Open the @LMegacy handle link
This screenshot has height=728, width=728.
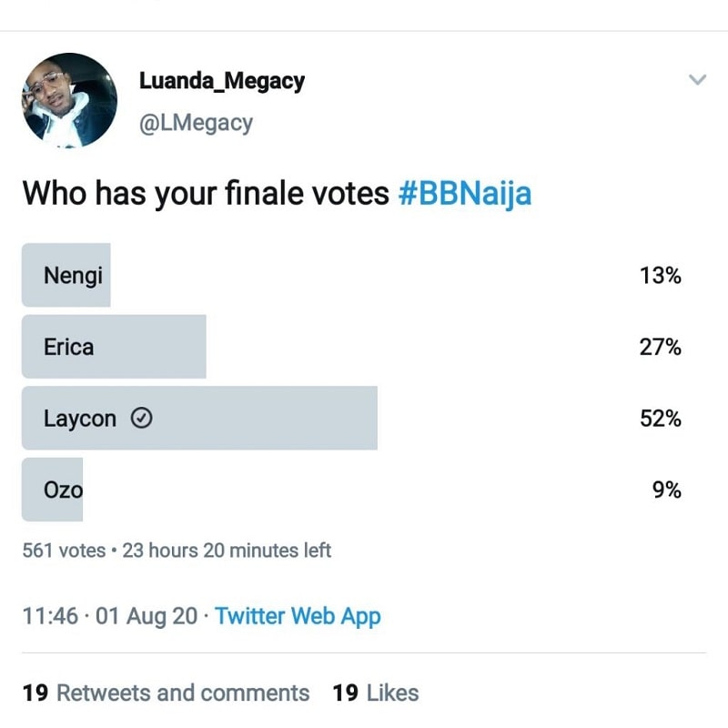pos(196,123)
